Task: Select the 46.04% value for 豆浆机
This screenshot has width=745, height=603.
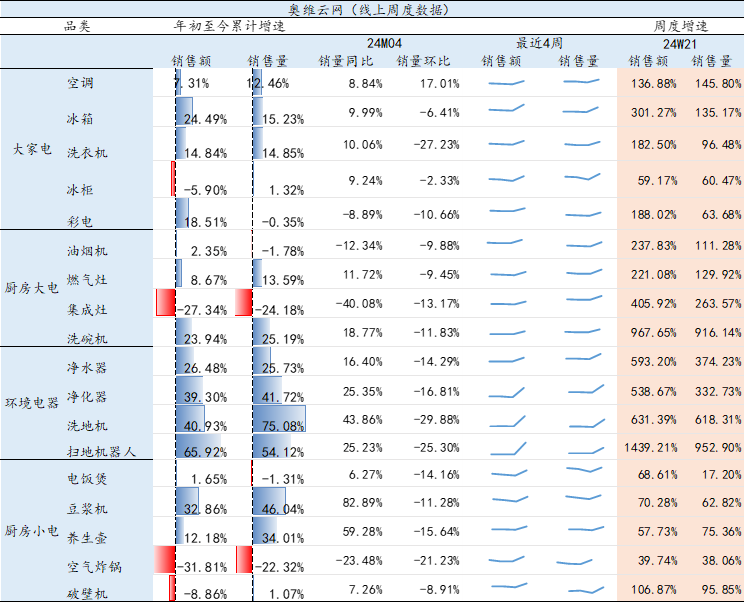Action: pyautogui.click(x=283, y=510)
